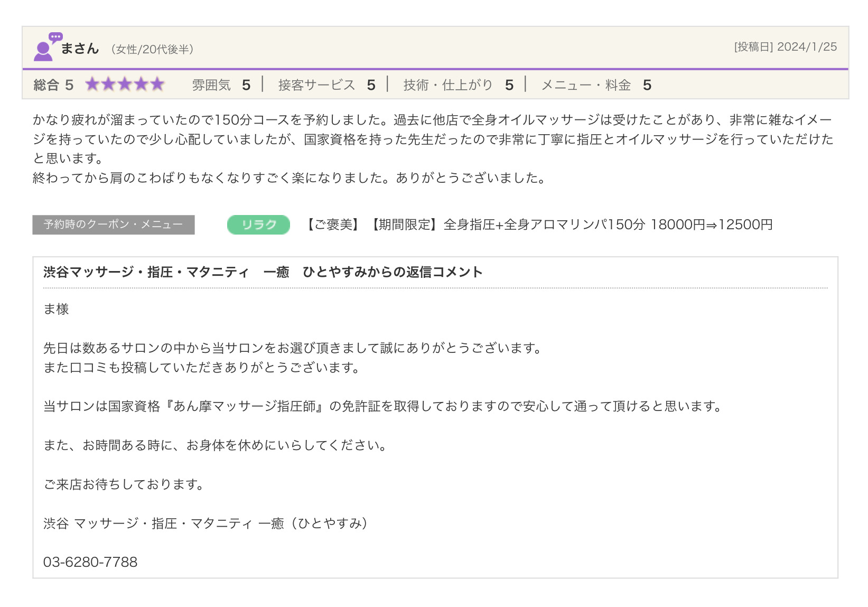Click the line 先日は数あるサロンの中から
Screen dimensions: 868x607
(293, 348)
